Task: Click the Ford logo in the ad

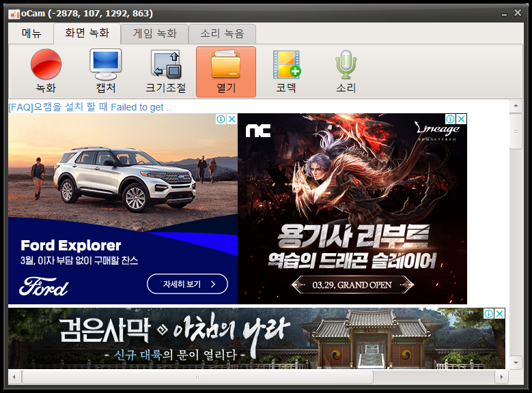Action: click(x=44, y=287)
